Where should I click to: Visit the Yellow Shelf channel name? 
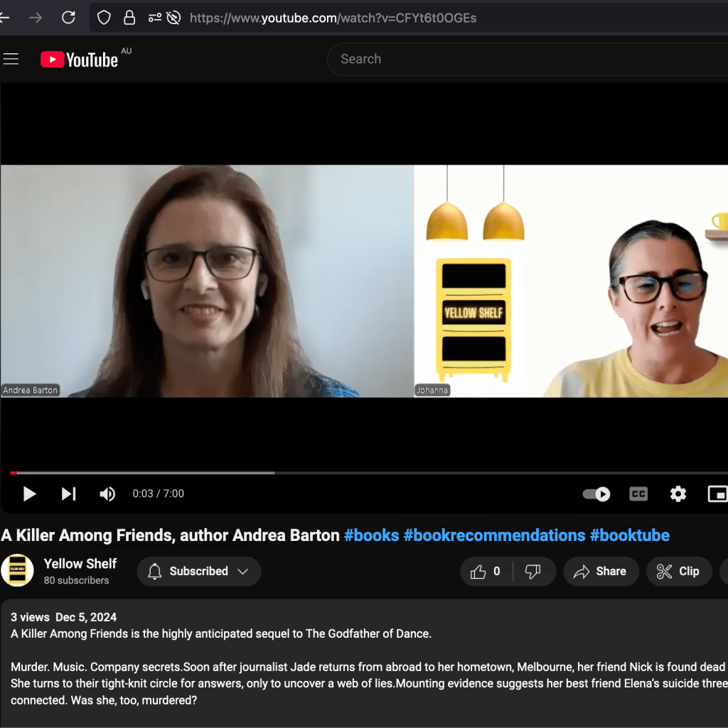pyautogui.click(x=80, y=564)
